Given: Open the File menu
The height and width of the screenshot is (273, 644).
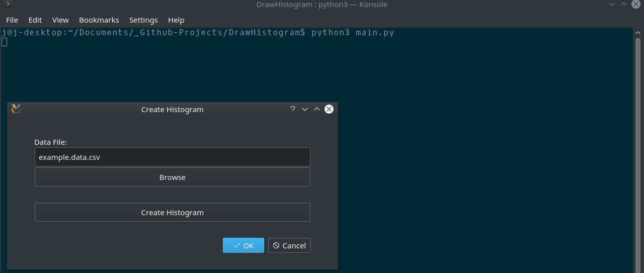Looking at the screenshot, I should coord(12,20).
